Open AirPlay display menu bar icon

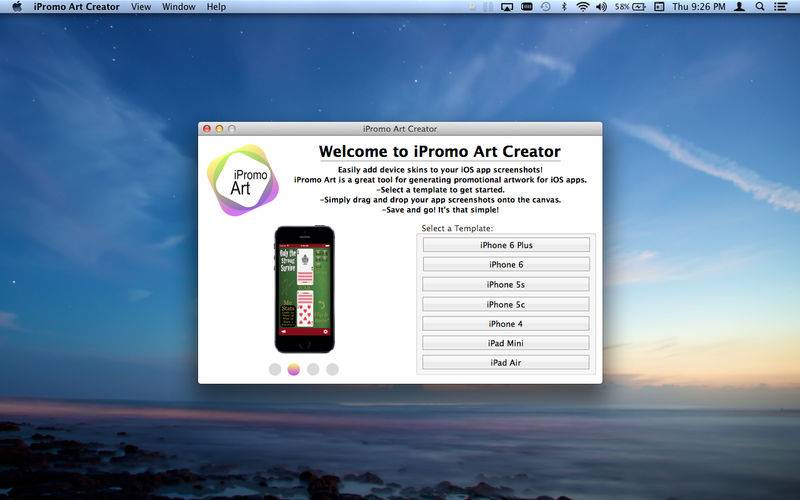click(x=507, y=7)
